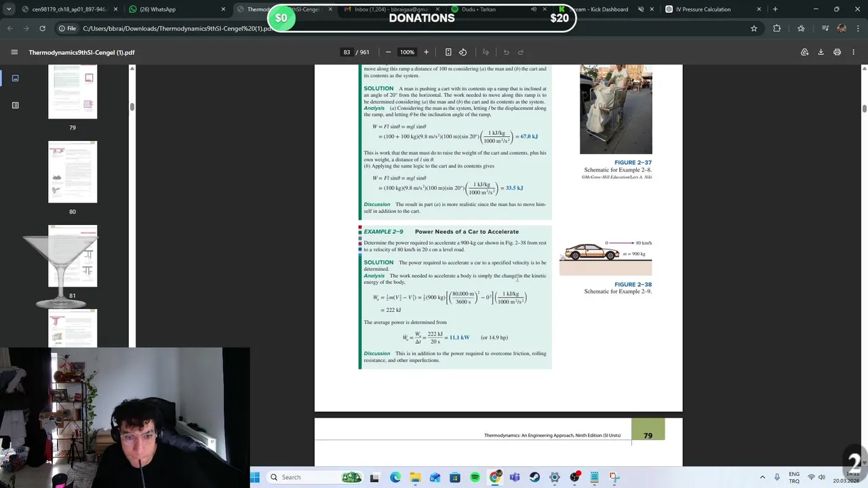
Task: Open Steam from the taskbar
Action: click(x=534, y=477)
